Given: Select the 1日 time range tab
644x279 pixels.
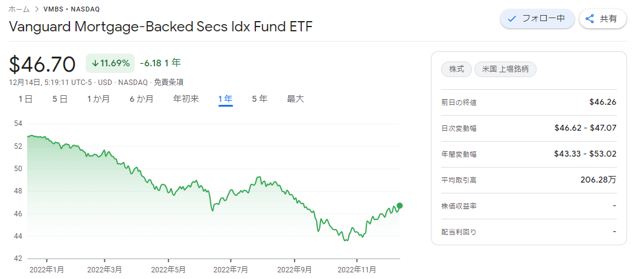Looking at the screenshot, I should 25,99.
